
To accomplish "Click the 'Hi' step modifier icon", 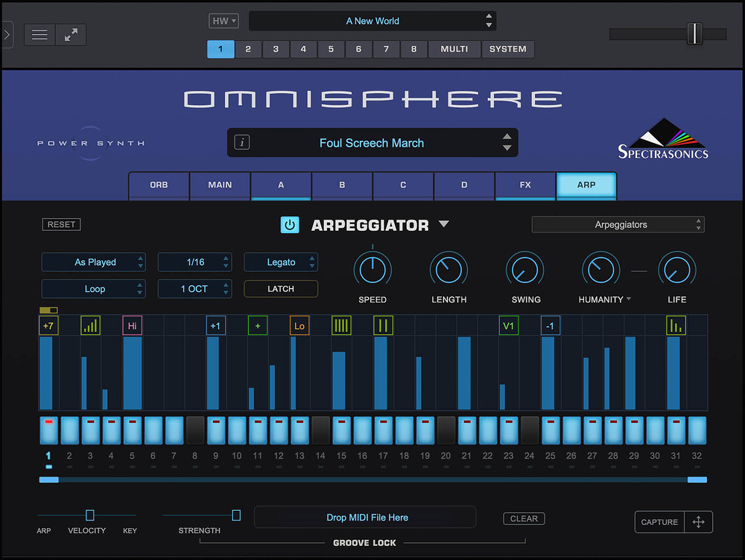I will [132, 325].
